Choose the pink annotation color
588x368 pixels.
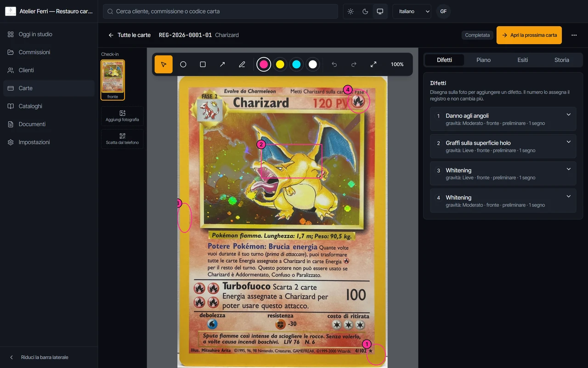(264, 64)
